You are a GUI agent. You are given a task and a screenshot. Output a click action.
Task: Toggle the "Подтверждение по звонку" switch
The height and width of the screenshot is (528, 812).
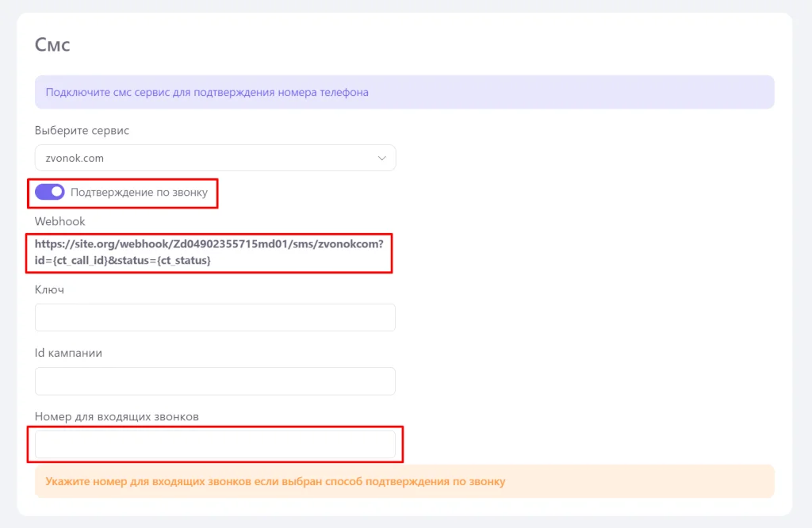pos(49,192)
